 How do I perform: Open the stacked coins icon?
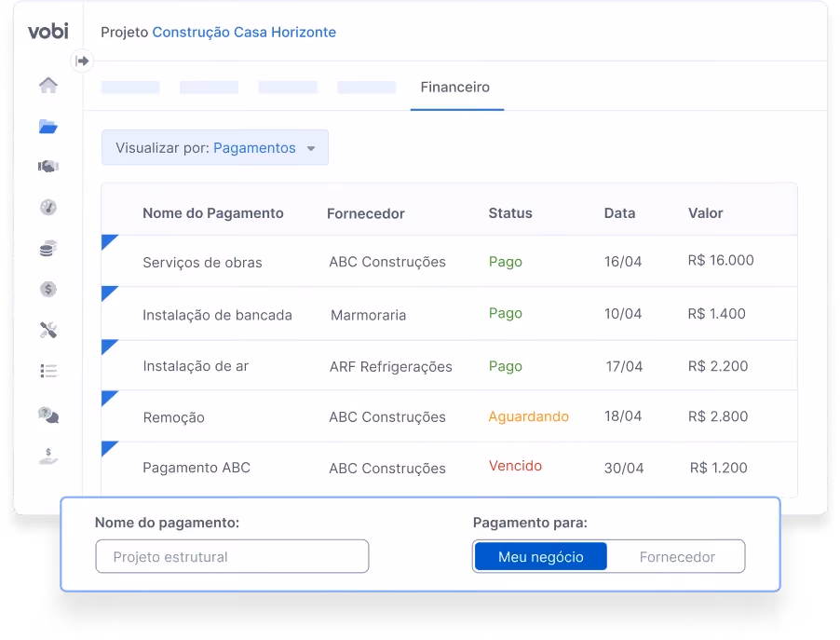(x=48, y=248)
